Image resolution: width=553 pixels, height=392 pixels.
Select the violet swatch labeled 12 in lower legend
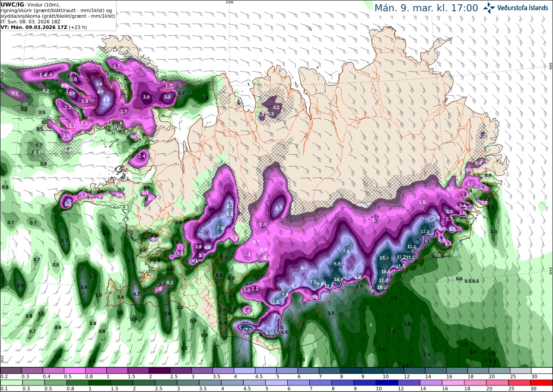point(408,383)
